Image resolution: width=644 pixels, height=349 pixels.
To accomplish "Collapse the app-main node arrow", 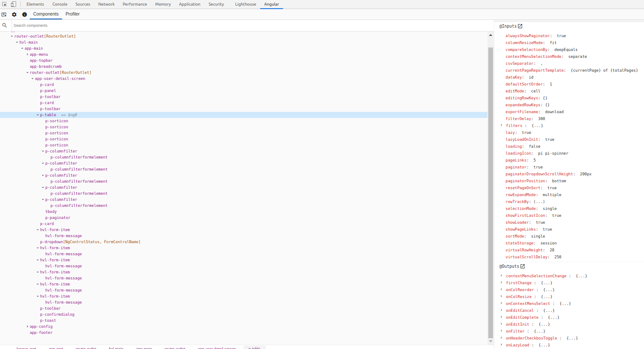I will pyautogui.click(x=22, y=48).
